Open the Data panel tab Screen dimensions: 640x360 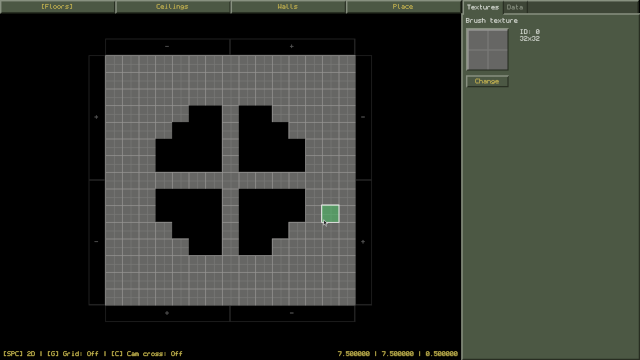click(x=515, y=7)
